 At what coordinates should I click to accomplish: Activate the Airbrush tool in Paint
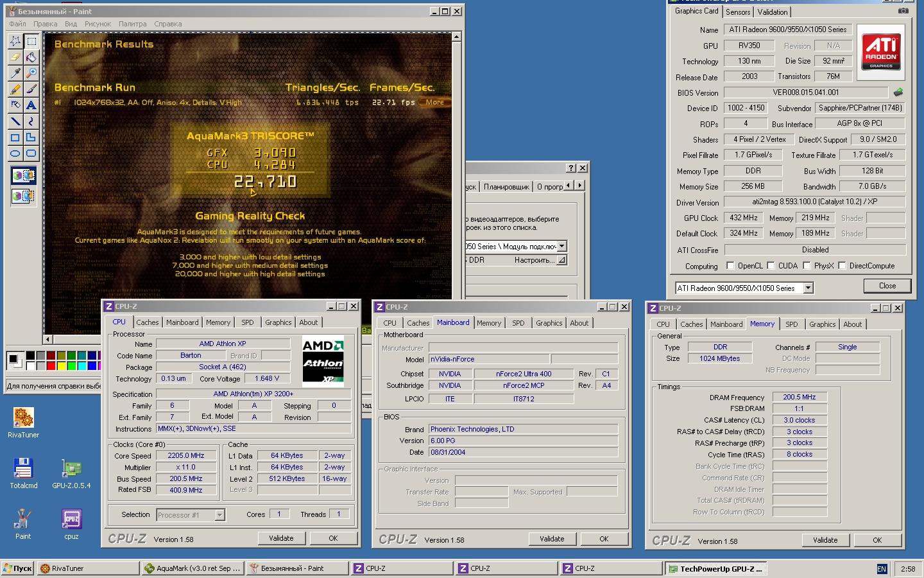(15, 105)
